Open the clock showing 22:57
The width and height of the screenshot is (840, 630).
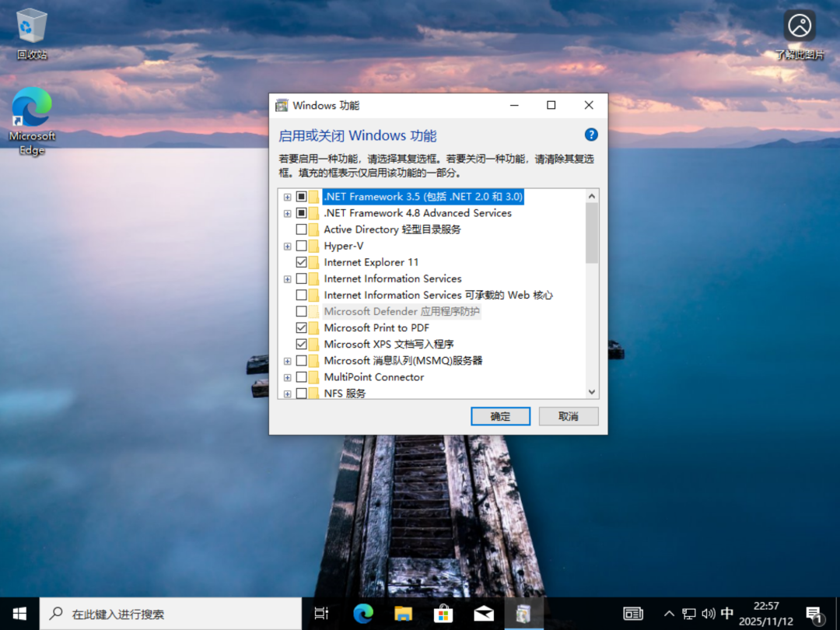pos(766,614)
